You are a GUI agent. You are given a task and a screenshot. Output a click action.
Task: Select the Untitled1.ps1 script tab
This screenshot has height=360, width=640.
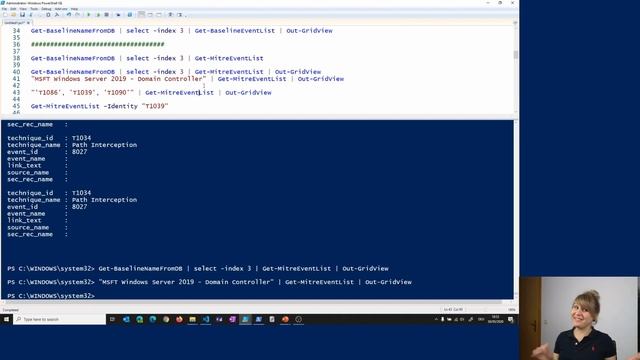(x=14, y=22)
